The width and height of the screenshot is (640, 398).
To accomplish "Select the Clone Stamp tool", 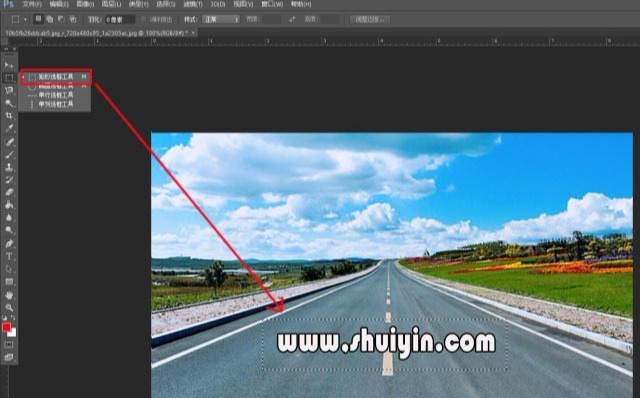I will coord(9,167).
